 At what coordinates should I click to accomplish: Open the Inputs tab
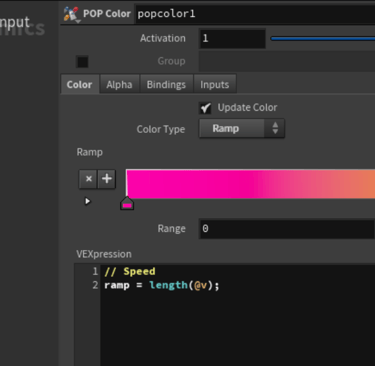tap(215, 85)
